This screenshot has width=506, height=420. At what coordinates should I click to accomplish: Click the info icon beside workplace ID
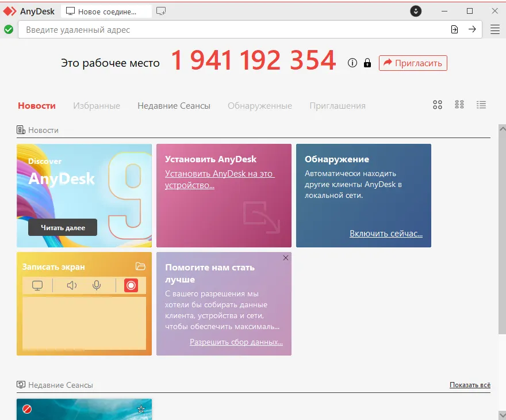tap(352, 63)
